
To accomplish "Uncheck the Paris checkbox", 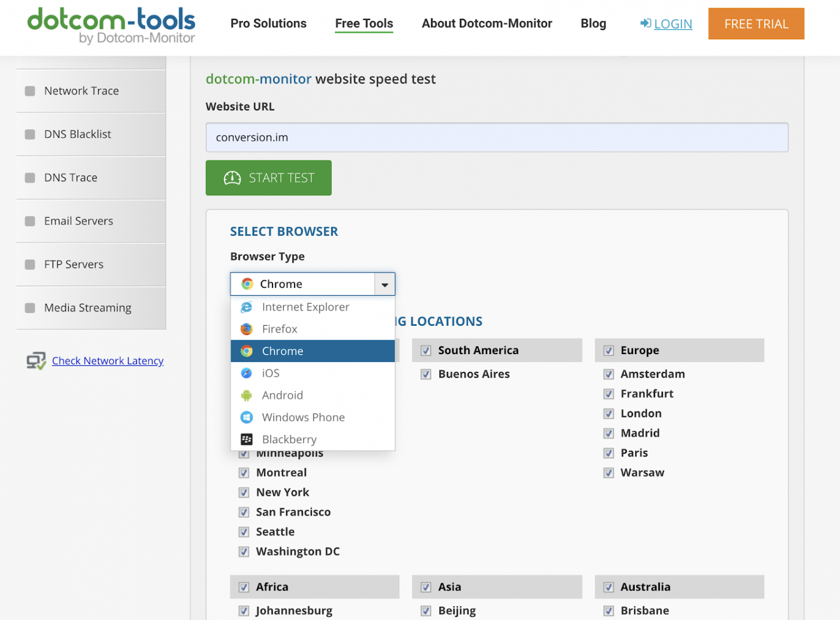I will coord(609,453).
